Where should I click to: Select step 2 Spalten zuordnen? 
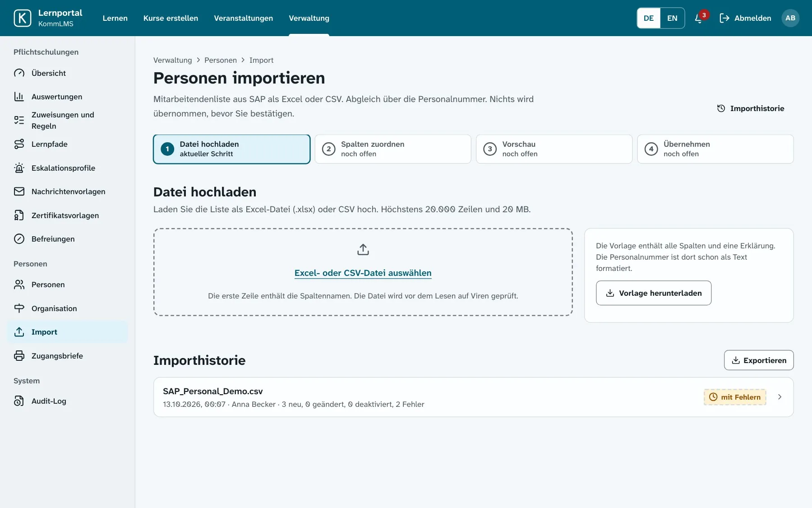click(x=393, y=149)
